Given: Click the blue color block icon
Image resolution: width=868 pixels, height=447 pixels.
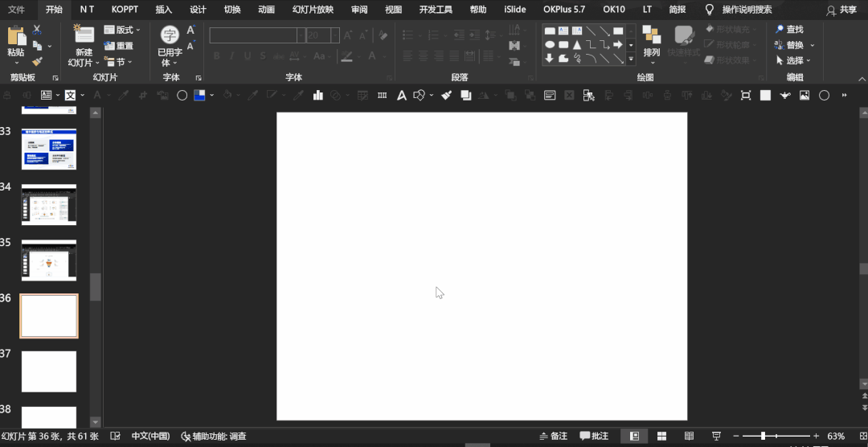Looking at the screenshot, I should (199, 96).
